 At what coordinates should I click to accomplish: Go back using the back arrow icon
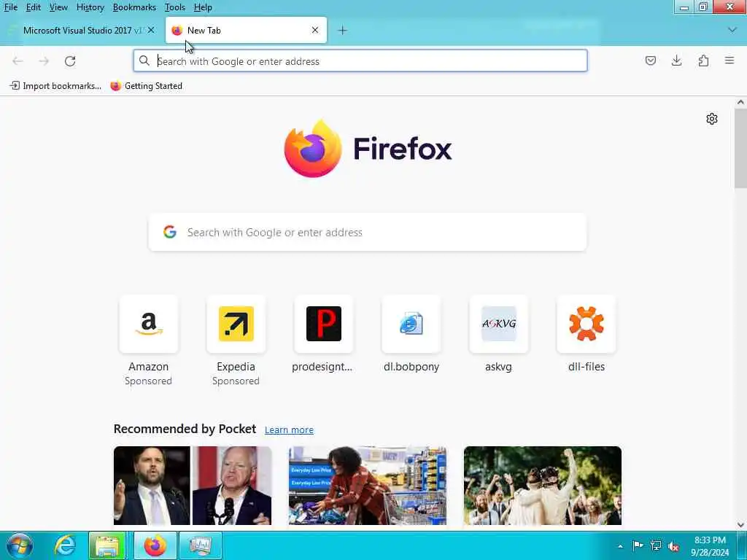click(18, 61)
